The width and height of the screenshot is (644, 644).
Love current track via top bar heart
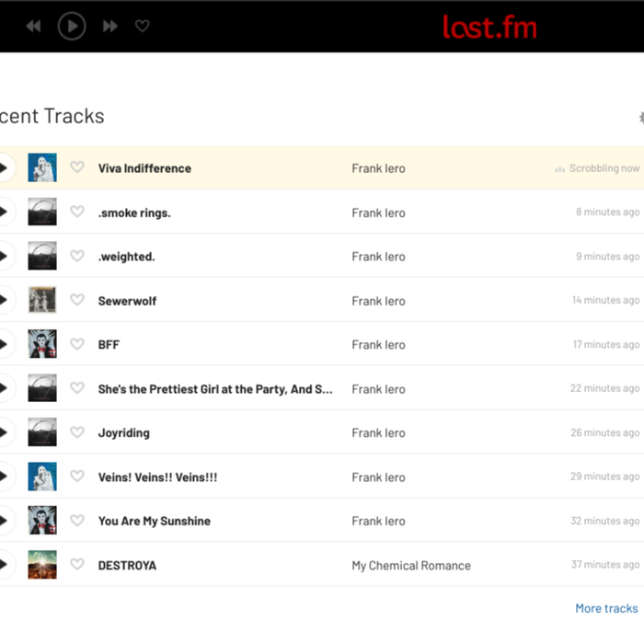tap(142, 27)
